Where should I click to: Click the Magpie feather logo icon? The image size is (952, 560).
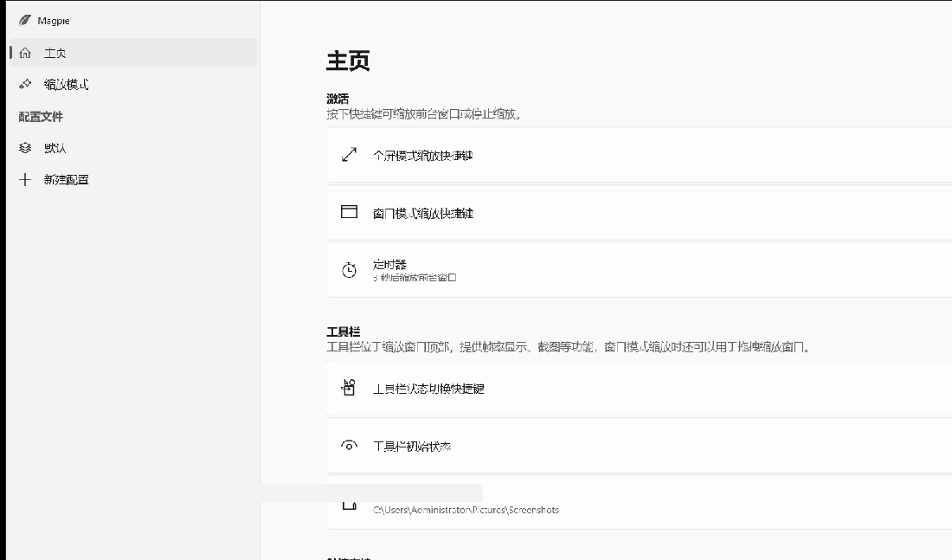coord(24,21)
